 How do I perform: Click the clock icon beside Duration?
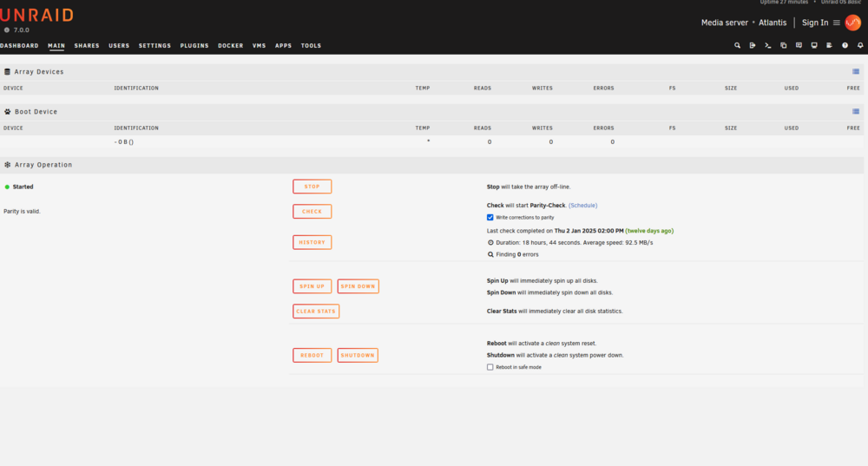490,242
